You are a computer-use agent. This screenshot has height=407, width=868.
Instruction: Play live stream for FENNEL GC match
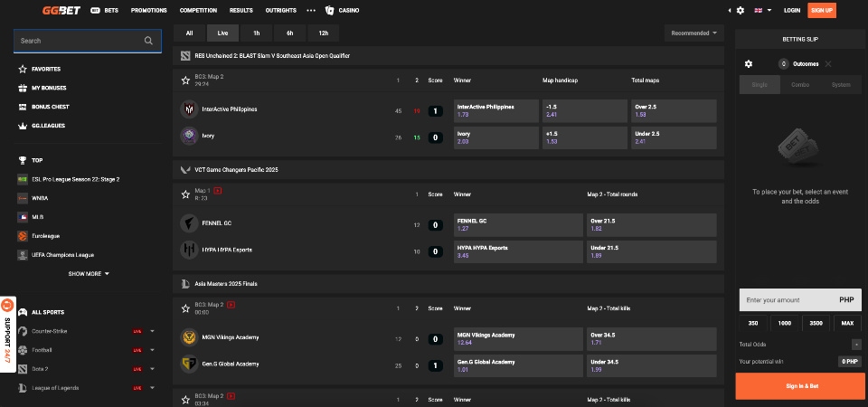tap(218, 191)
